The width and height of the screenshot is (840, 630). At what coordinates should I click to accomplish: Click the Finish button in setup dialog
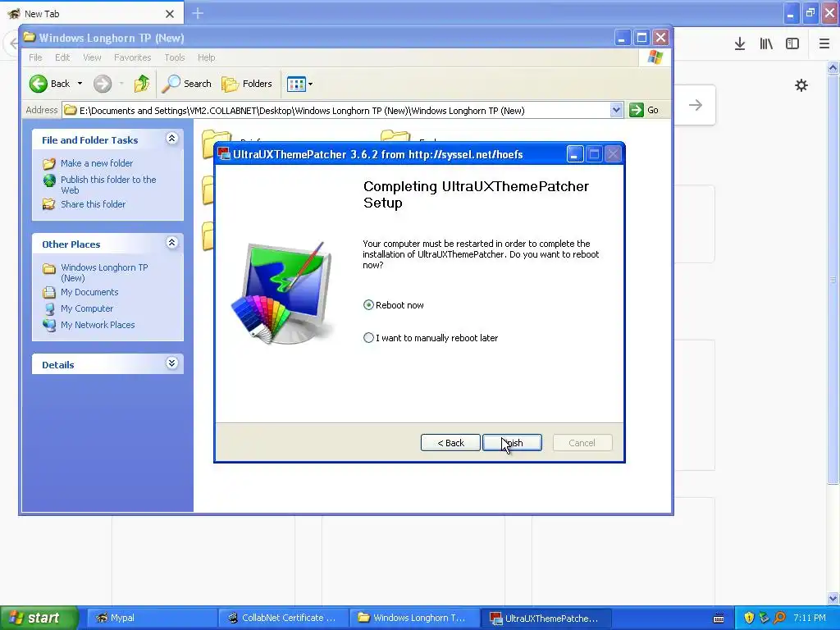pos(512,443)
